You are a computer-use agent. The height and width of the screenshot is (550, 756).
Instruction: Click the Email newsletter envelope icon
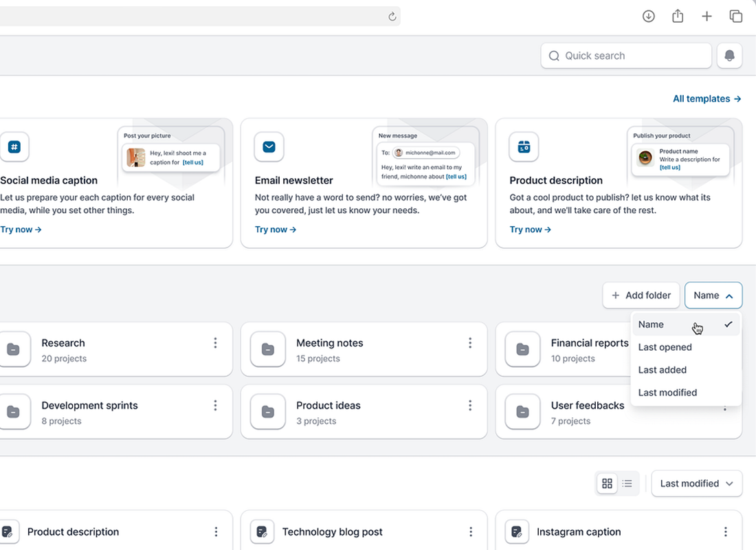(x=269, y=146)
